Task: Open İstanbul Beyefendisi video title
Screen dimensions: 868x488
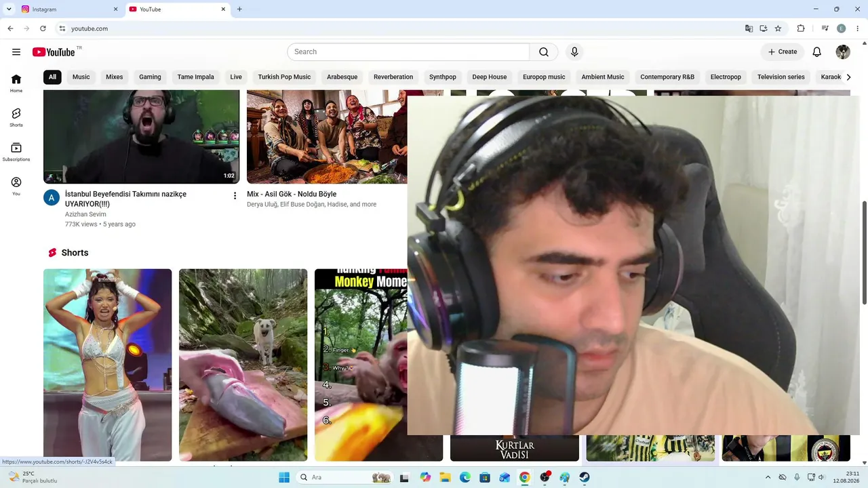Action: [125, 199]
